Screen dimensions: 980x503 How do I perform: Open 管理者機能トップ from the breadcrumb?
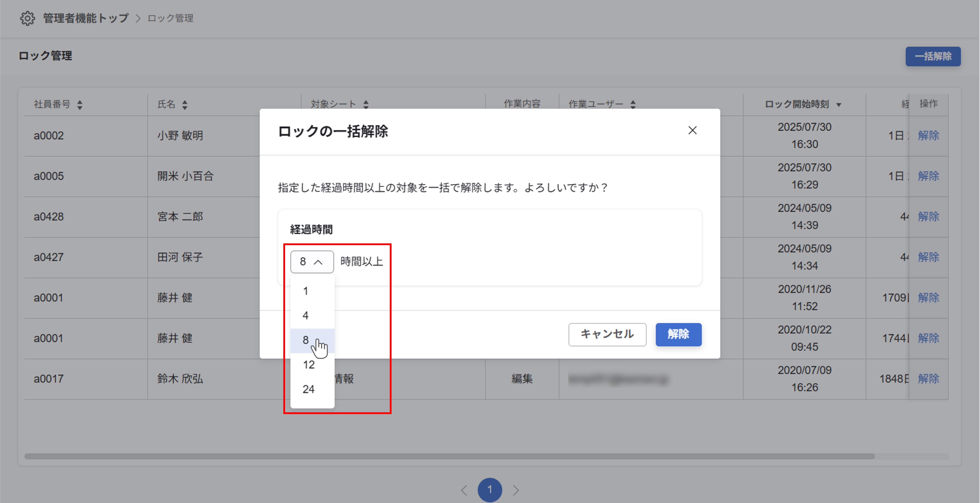84,18
